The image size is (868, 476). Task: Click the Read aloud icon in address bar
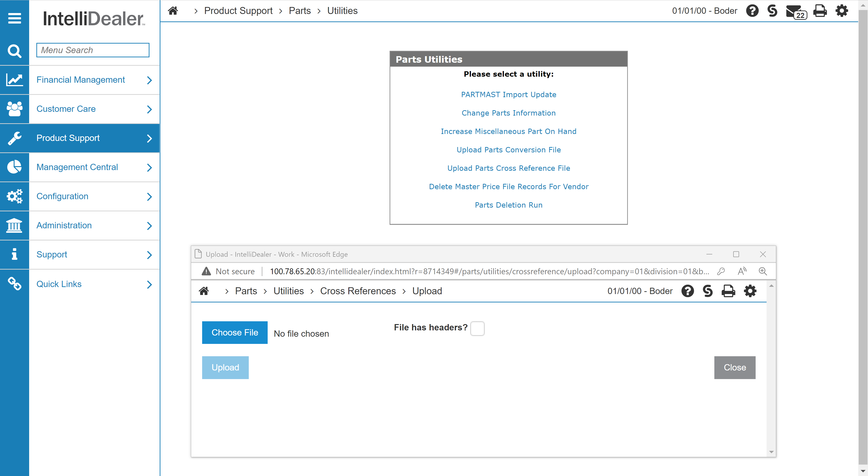coord(742,271)
